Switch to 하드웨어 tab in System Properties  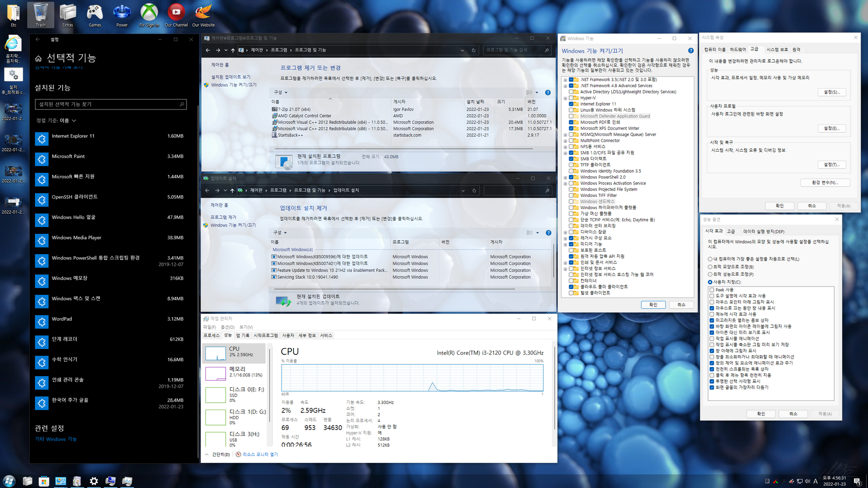click(x=738, y=50)
